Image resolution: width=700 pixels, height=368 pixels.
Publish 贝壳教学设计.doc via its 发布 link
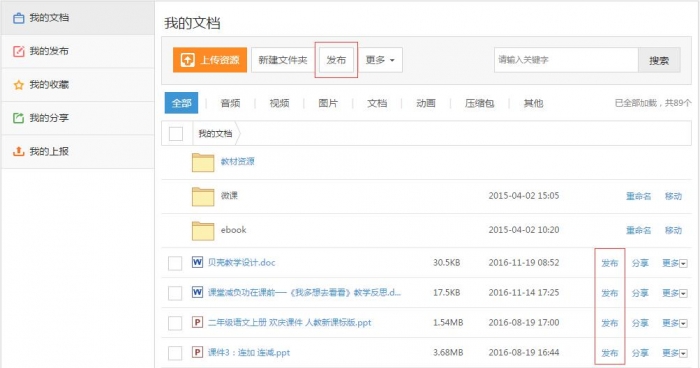(x=610, y=263)
